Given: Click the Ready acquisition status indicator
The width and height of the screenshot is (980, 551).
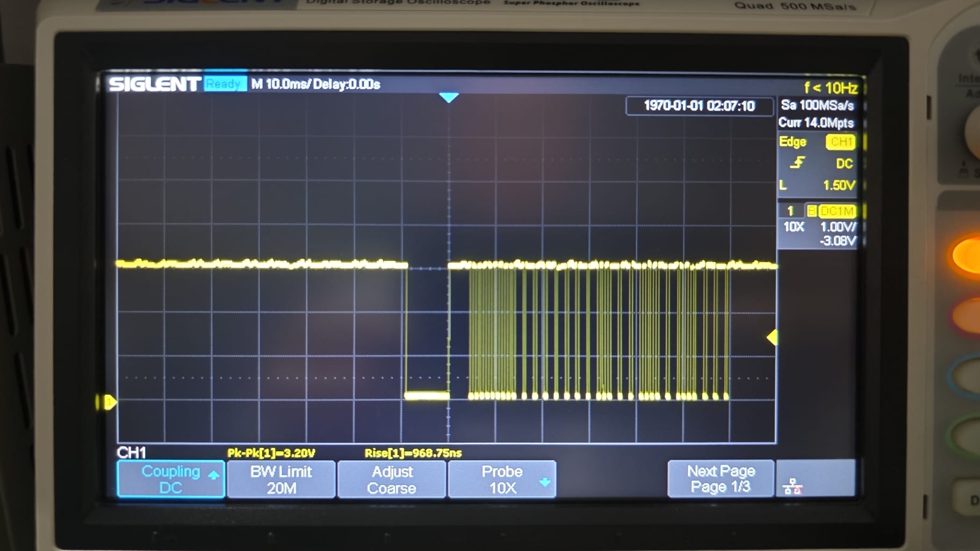Looking at the screenshot, I should (x=224, y=84).
